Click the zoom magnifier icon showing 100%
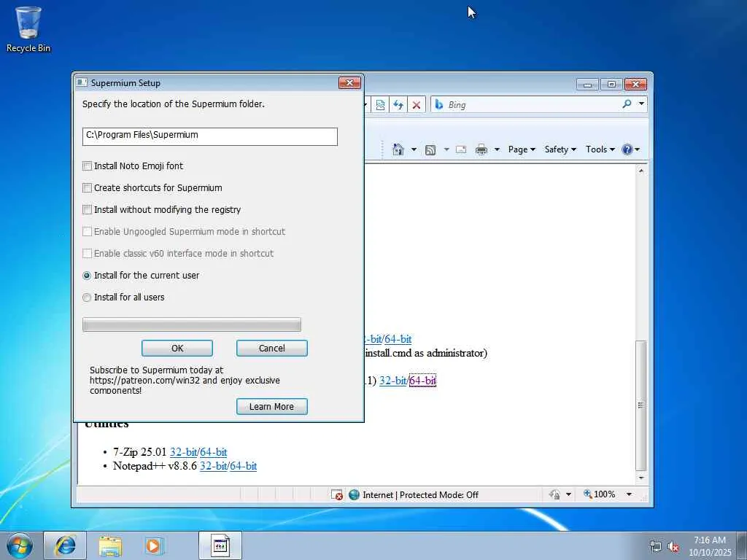This screenshot has width=747, height=560. (588, 494)
